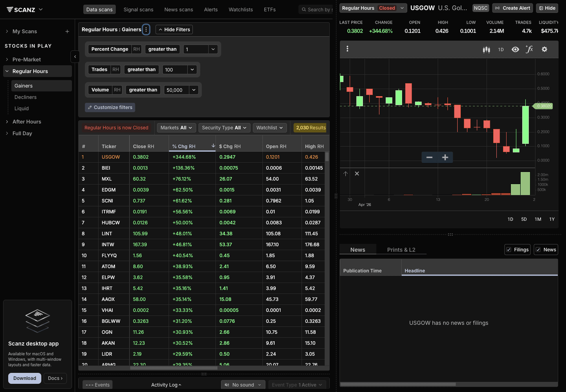The width and height of the screenshot is (566, 392).
Task: Toggle RH session on Percent Change filter
Action: coord(136,49)
